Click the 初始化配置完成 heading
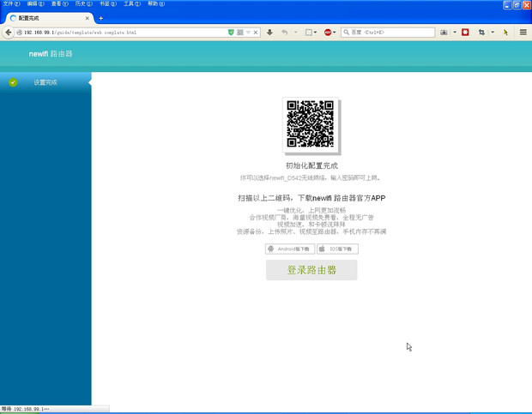This screenshot has width=532, height=414. tap(311, 165)
